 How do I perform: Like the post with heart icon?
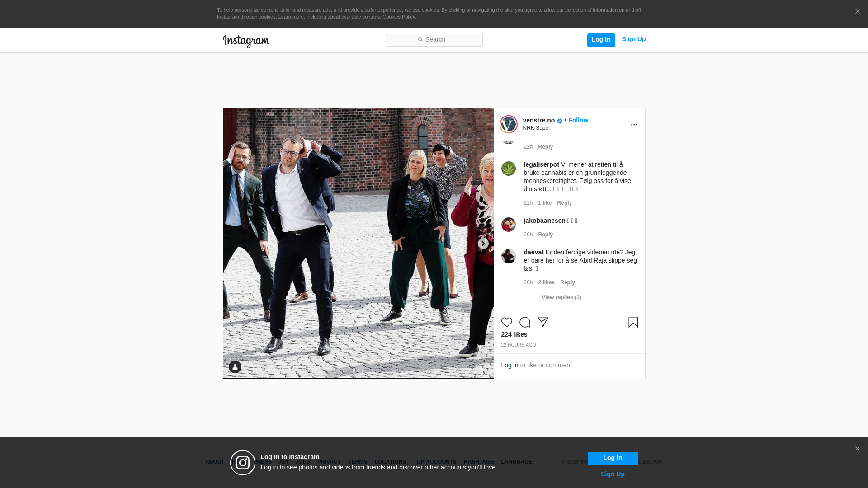point(506,322)
